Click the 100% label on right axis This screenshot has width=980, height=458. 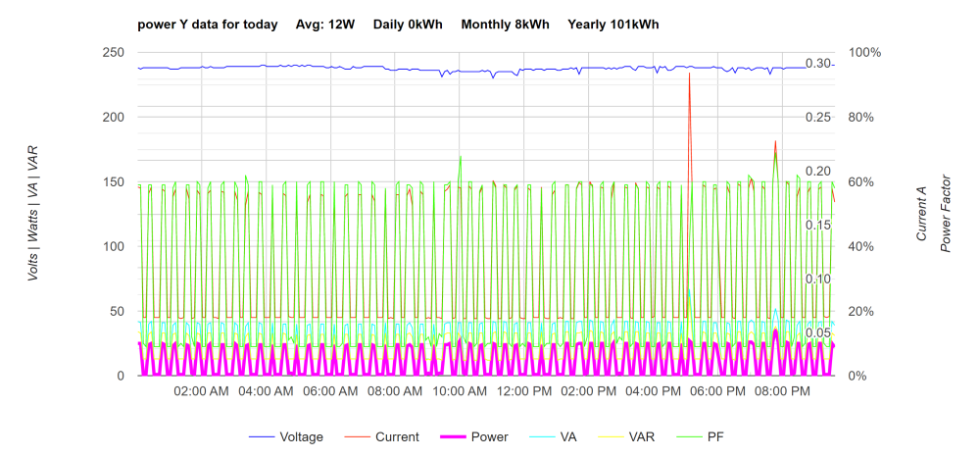coord(865,53)
